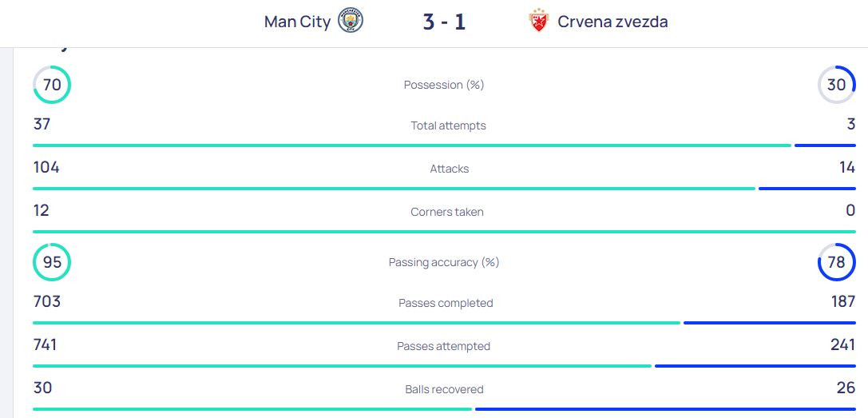Image resolution: width=868 pixels, height=418 pixels.
Task: Click the 3 - 1 match score
Action: pos(444,22)
